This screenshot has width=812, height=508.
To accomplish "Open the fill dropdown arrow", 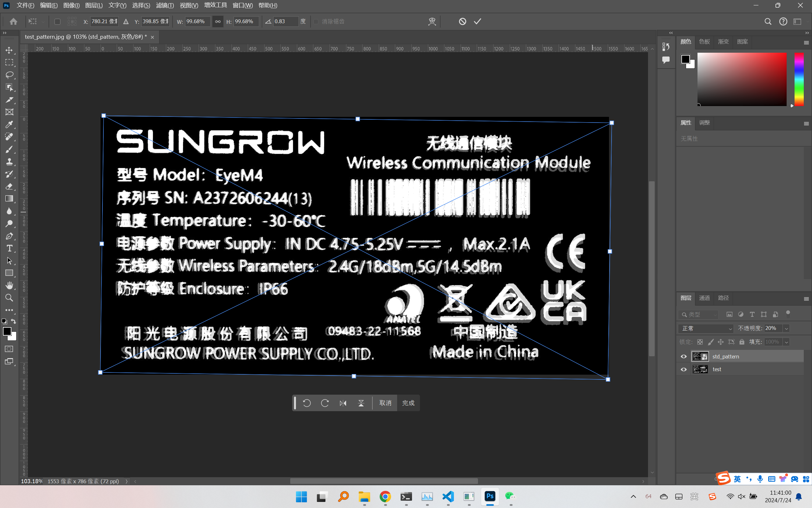I will click(x=786, y=342).
